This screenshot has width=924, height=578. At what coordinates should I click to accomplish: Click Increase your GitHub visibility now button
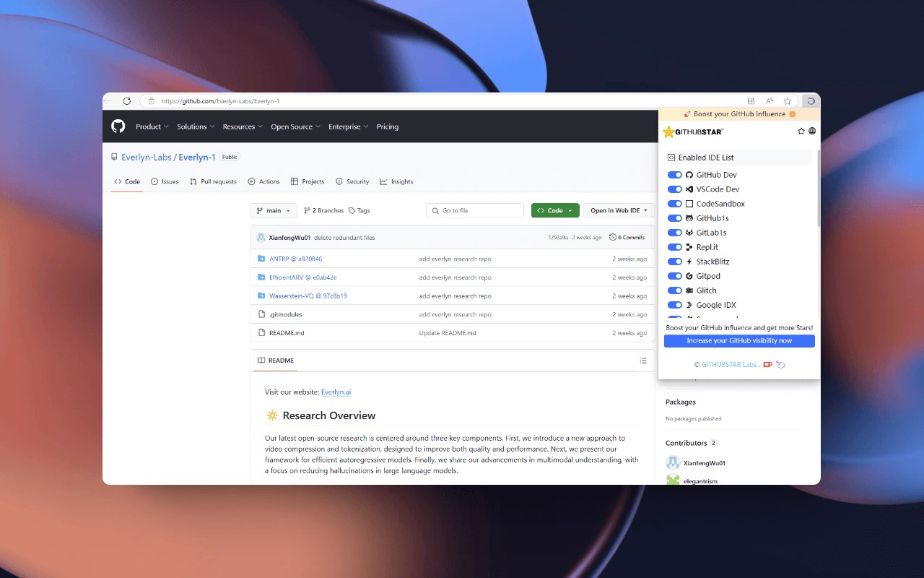[739, 341]
